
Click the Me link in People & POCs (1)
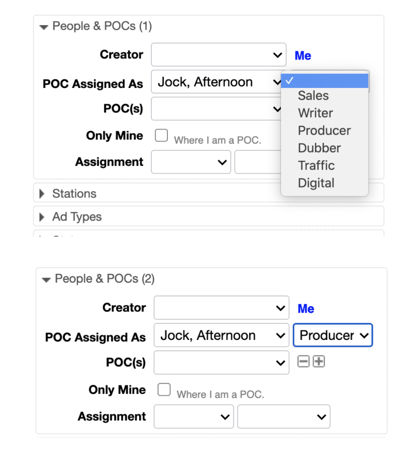[303, 56]
